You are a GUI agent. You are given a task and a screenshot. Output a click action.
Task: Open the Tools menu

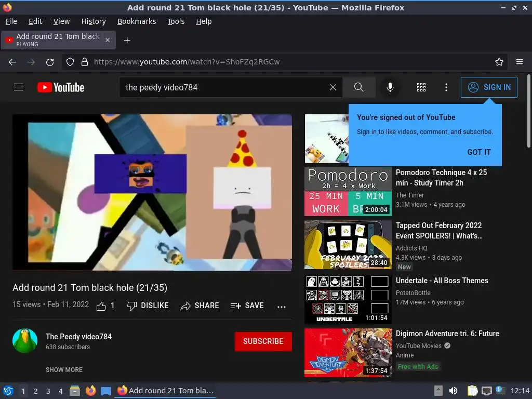(x=176, y=21)
